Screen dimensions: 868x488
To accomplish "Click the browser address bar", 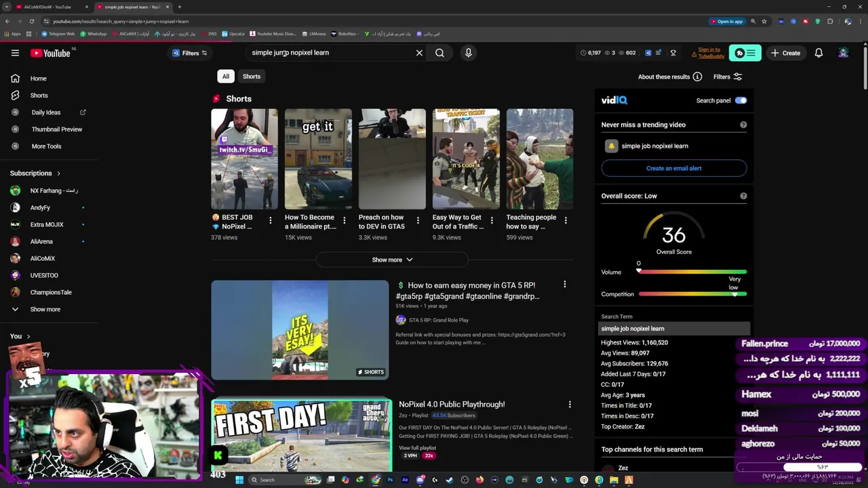I will 373,21.
